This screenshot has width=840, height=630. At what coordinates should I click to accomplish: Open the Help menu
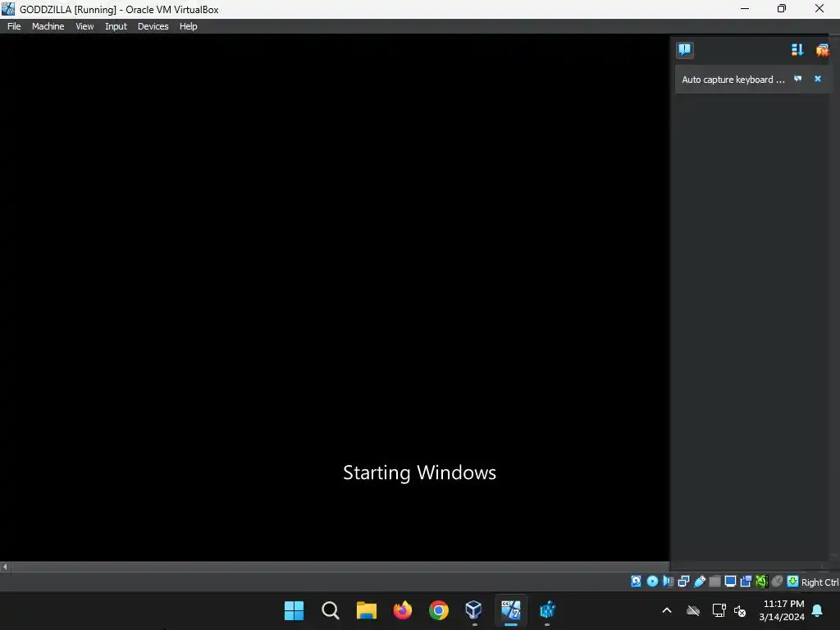(x=188, y=26)
